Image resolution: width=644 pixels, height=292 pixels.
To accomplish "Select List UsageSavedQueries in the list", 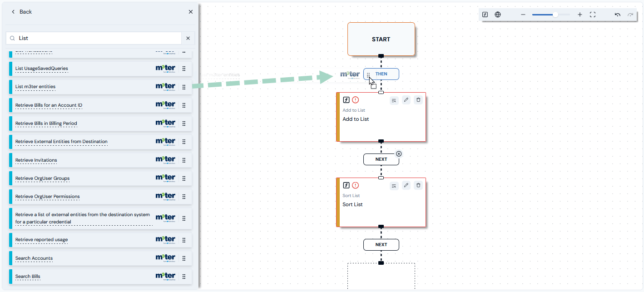I will (100, 69).
